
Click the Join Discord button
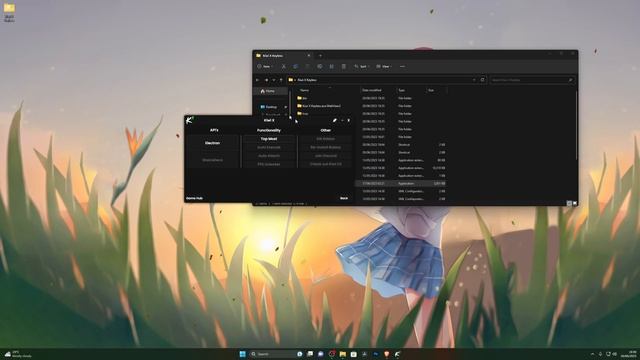pos(325,156)
